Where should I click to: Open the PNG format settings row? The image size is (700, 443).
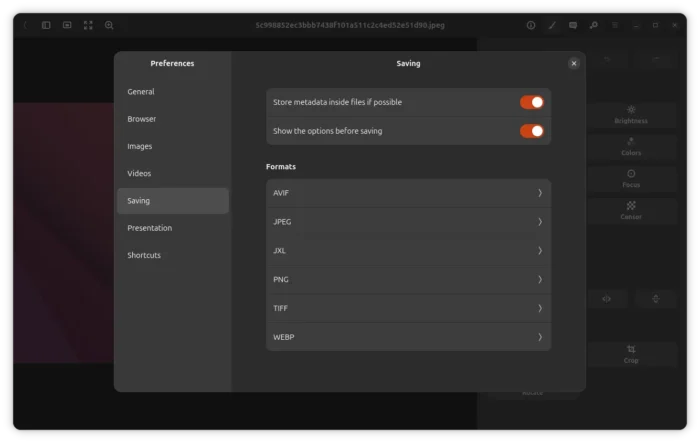(408, 280)
